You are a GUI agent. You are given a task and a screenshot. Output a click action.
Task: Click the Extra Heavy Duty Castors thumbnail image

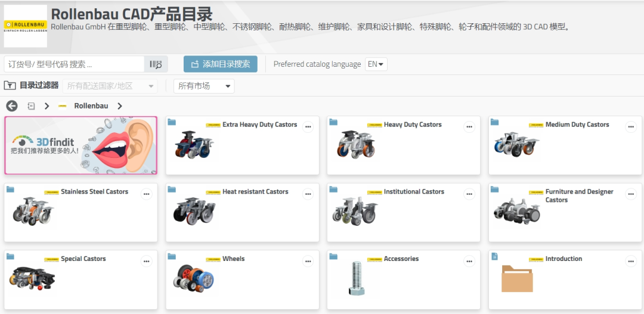(193, 145)
